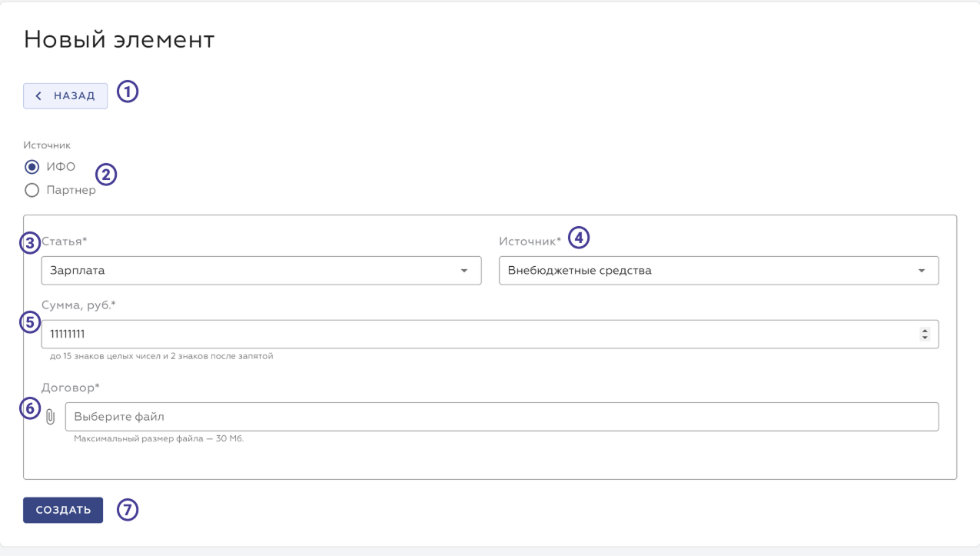Open the Статья dropdown showing Зарплата
This screenshot has width=980, height=556.
[261, 271]
